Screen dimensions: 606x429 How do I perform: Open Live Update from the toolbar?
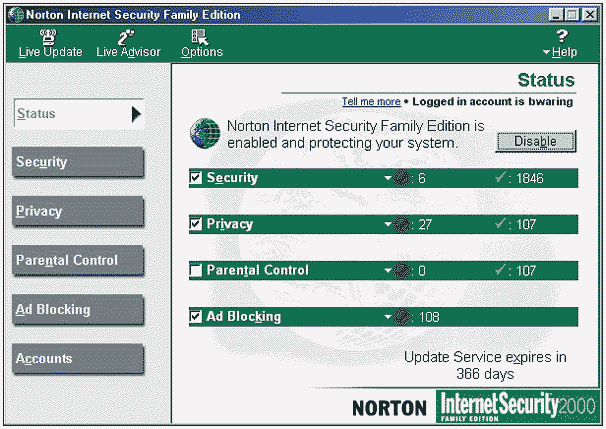(x=50, y=43)
